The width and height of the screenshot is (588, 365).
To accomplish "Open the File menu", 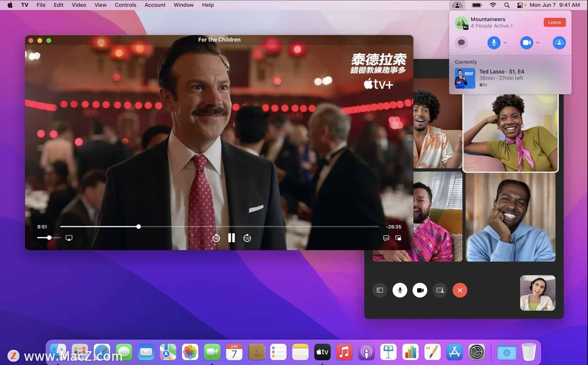I will (41, 5).
